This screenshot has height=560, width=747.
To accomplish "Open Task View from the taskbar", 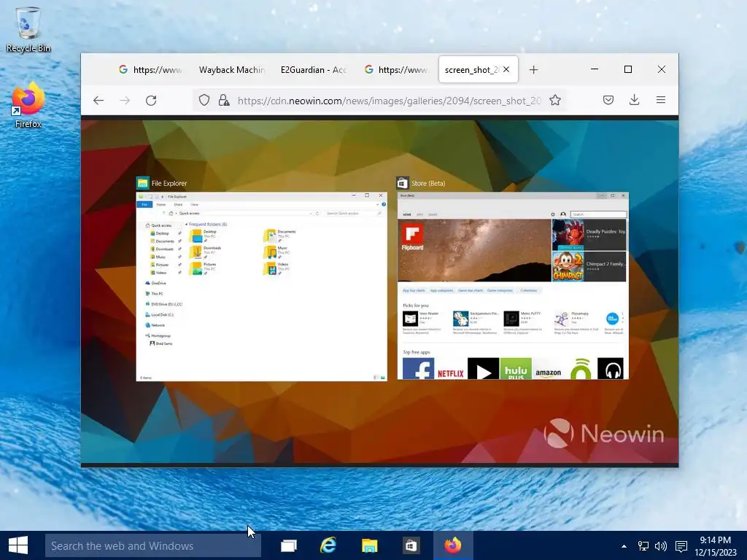I will [289, 545].
